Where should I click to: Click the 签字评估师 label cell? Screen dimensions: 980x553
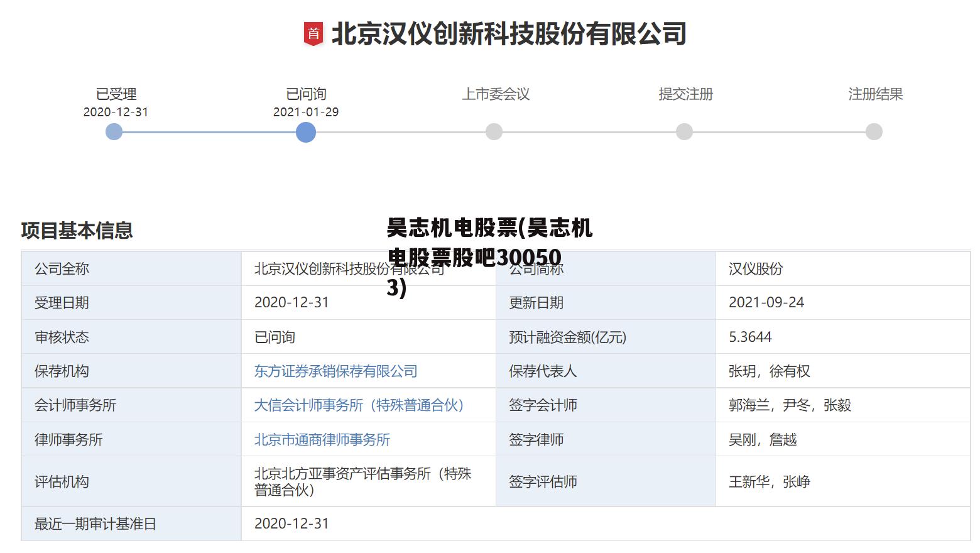pyautogui.click(x=606, y=482)
